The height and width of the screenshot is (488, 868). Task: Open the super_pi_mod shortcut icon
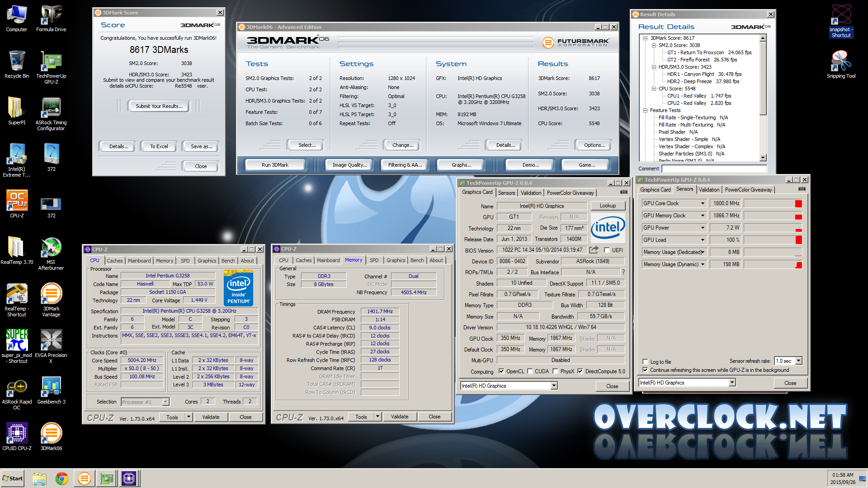(x=17, y=347)
